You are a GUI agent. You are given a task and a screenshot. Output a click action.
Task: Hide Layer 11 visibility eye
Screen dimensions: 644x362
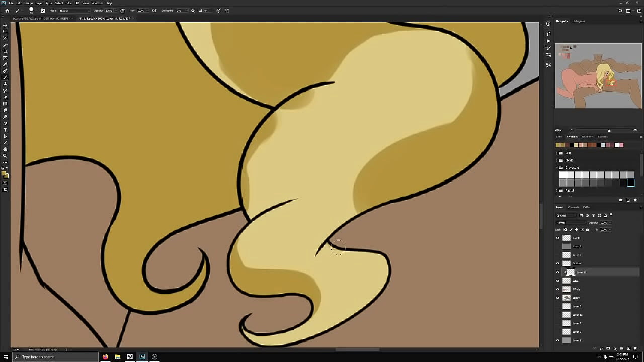(557, 272)
